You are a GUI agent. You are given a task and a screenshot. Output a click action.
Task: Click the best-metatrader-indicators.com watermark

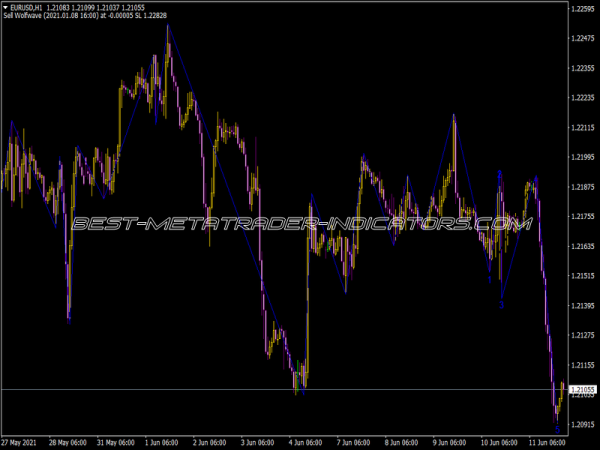pos(300,224)
